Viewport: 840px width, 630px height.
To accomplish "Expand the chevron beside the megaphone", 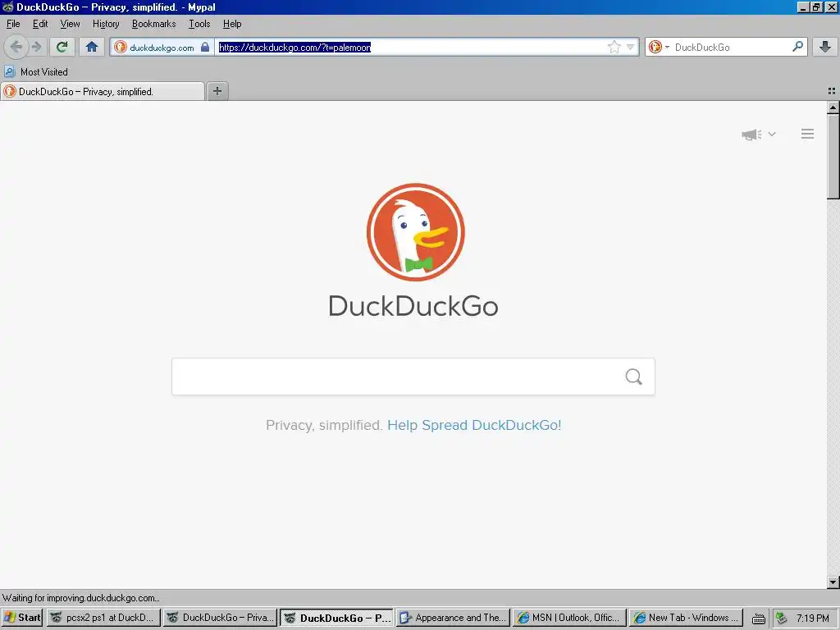I will point(771,134).
